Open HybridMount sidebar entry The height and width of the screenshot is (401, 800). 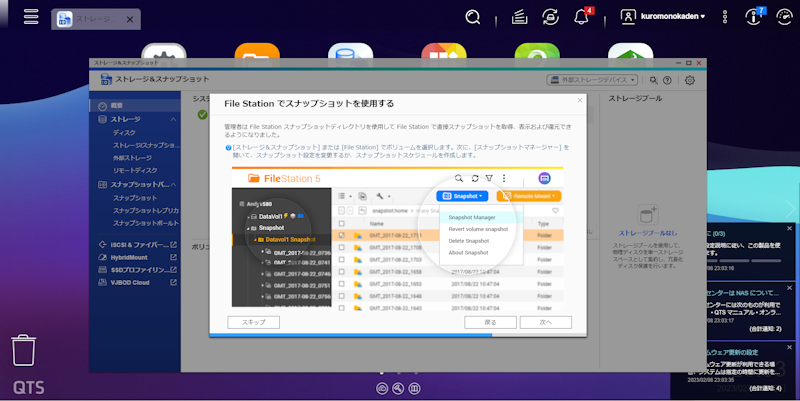[x=129, y=257]
